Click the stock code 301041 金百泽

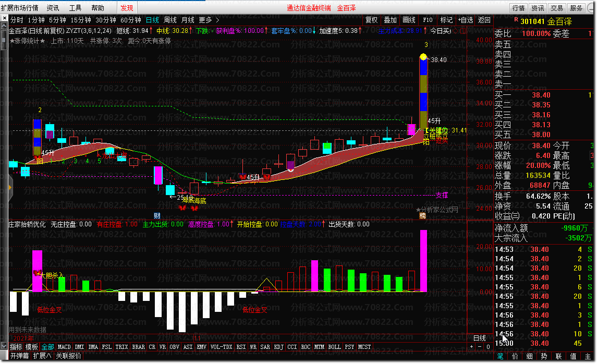click(x=546, y=21)
